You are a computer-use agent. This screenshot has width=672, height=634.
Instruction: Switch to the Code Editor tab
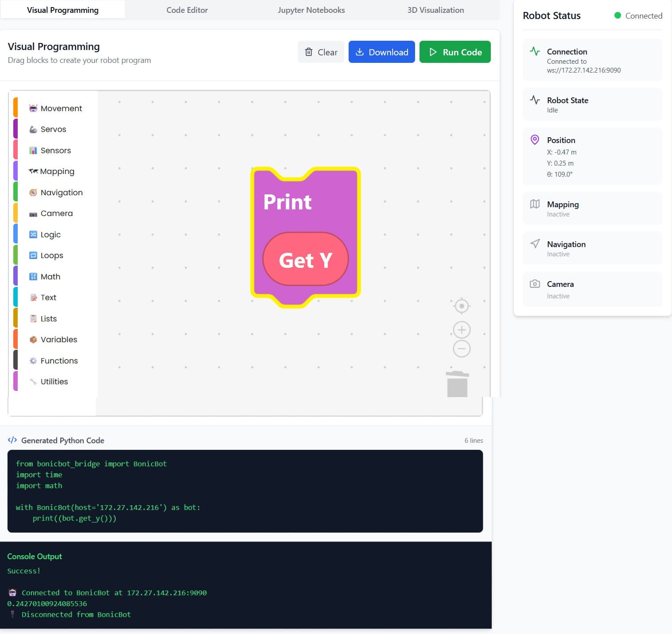187,10
